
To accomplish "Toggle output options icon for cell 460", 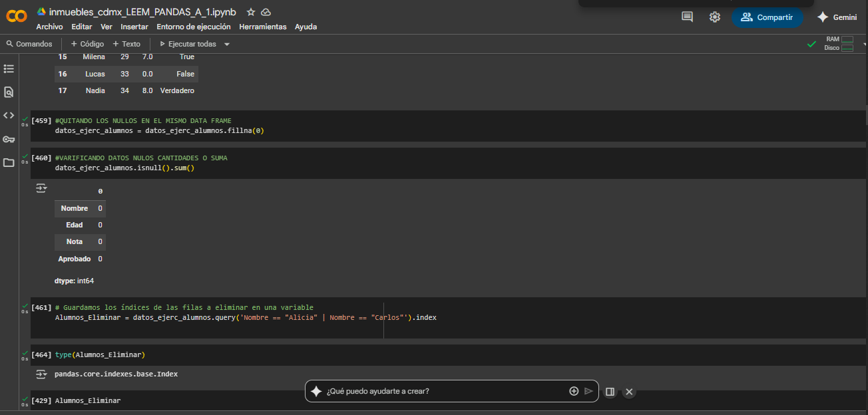I will (41, 189).
